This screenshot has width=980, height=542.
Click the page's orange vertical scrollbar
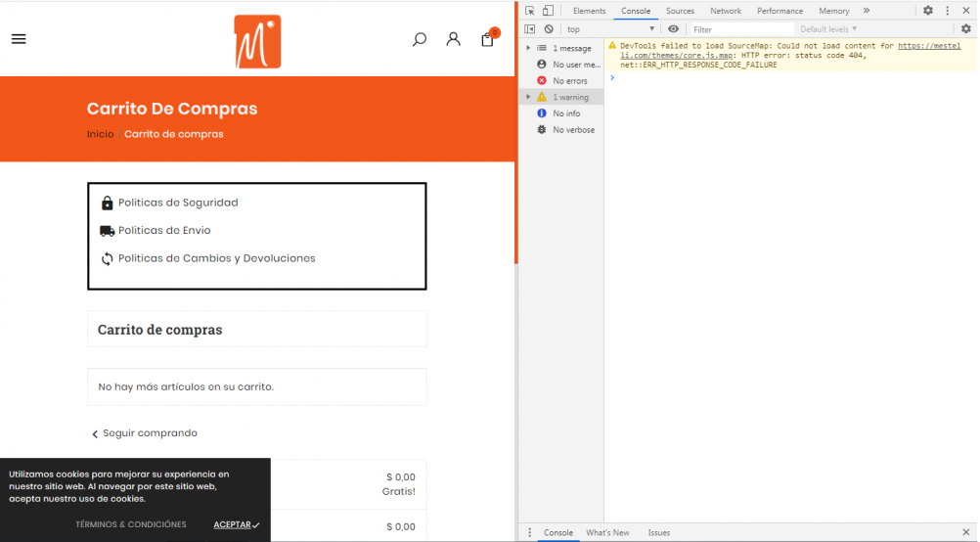tap(516, 132)
